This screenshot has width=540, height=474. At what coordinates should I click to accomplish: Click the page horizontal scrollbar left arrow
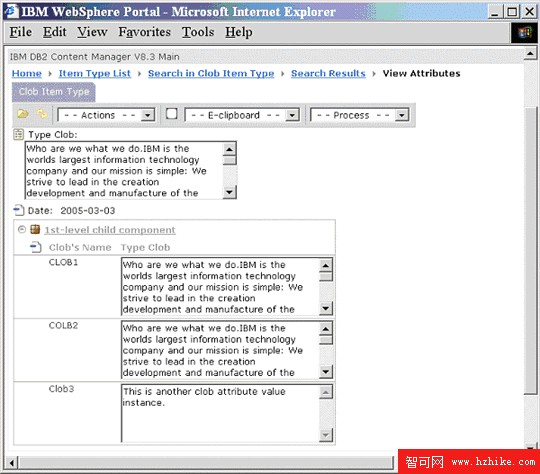point(12,462)
